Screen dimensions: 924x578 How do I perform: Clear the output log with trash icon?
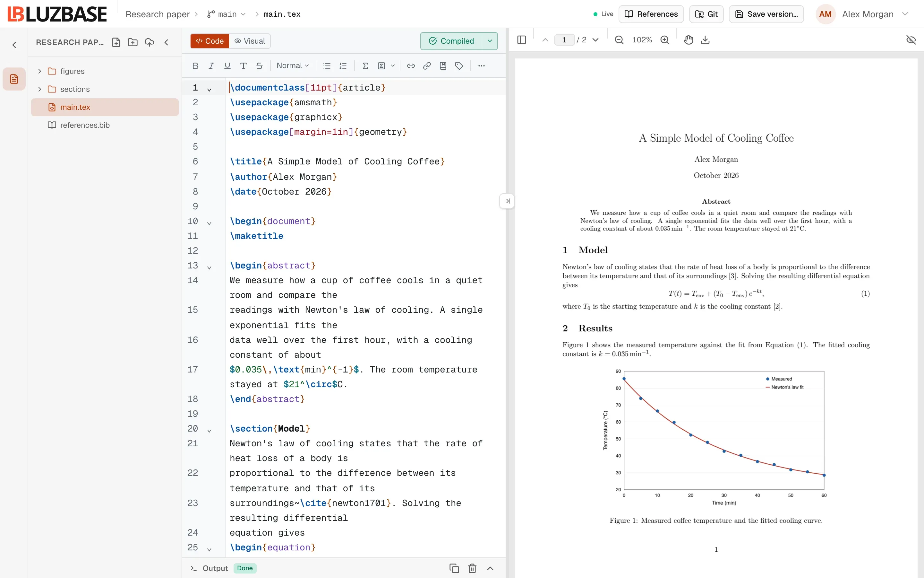[x=472, y=568]
